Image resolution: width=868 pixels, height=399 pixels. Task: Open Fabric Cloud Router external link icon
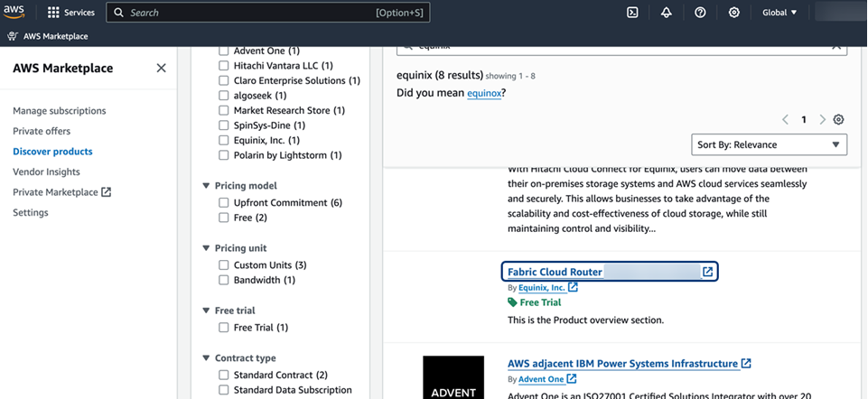pos(707,272)
